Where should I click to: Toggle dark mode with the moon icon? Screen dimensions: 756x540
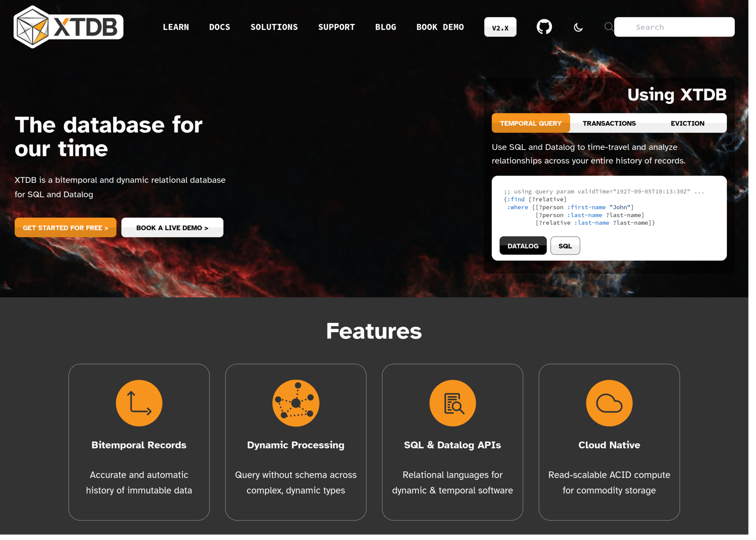[578, 27]
